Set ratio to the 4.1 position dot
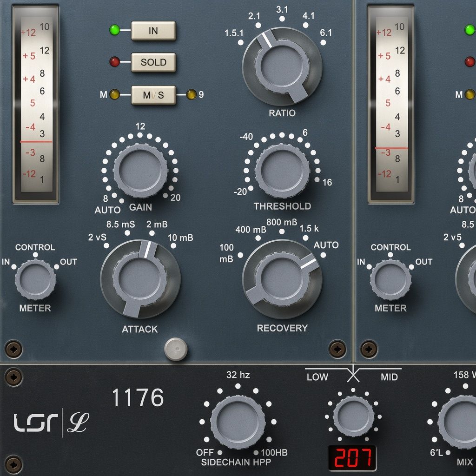This screenshot has height=476, width=476. point(306,25)
